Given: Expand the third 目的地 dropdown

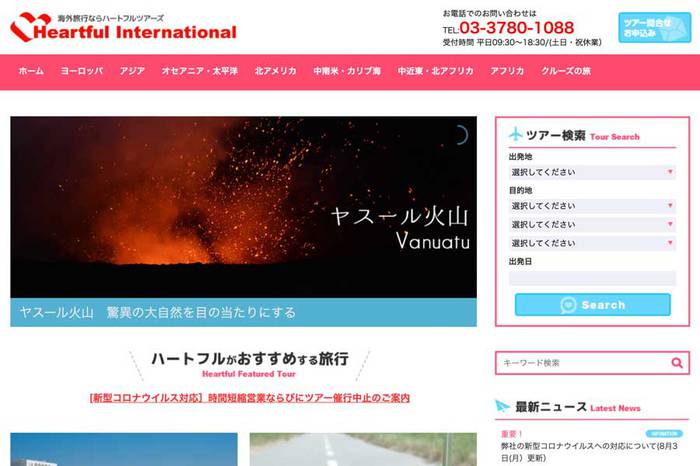Looking at the screenshot, I should click(592, 243).
